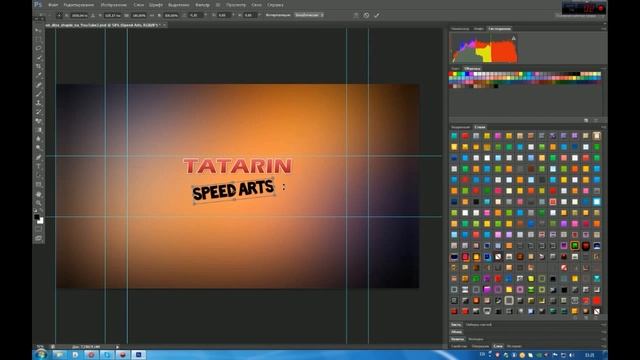640x360 pixels.
Task: Apply the green style with orange border
Action: pyautogui.click(x=575, y=245)
